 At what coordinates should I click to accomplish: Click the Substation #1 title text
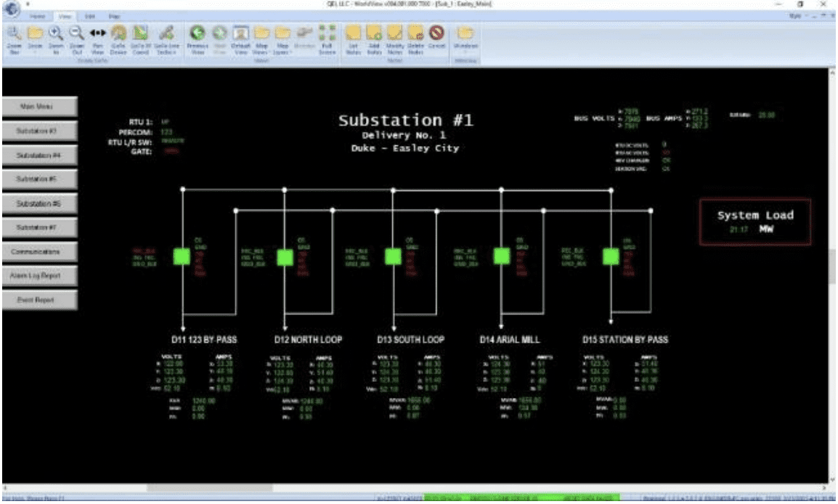406,120
